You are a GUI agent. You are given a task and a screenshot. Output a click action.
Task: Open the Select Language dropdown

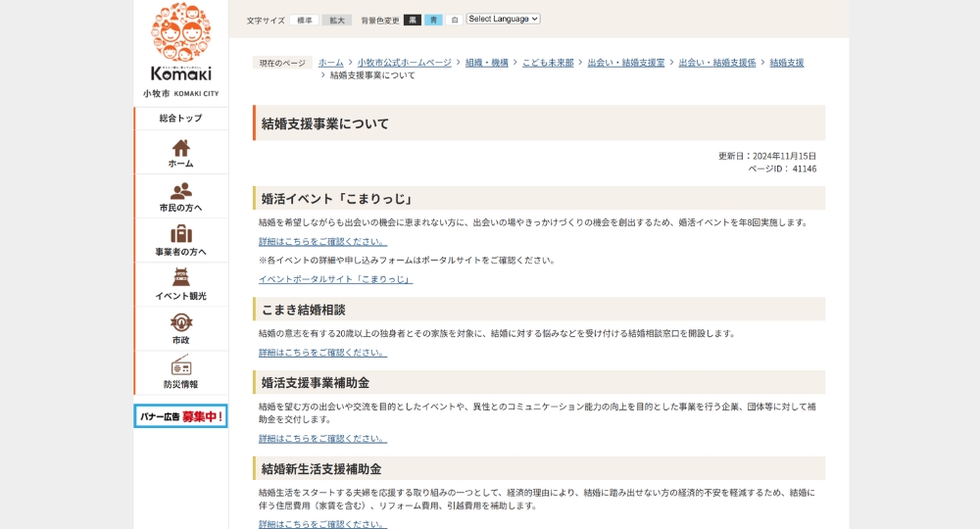503,19
